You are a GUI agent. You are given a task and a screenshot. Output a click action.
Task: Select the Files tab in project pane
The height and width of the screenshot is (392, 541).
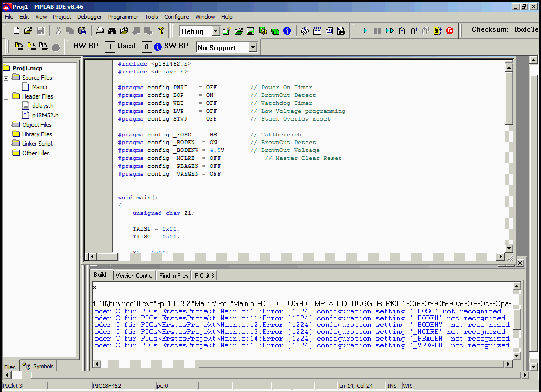tap(10, 367)
